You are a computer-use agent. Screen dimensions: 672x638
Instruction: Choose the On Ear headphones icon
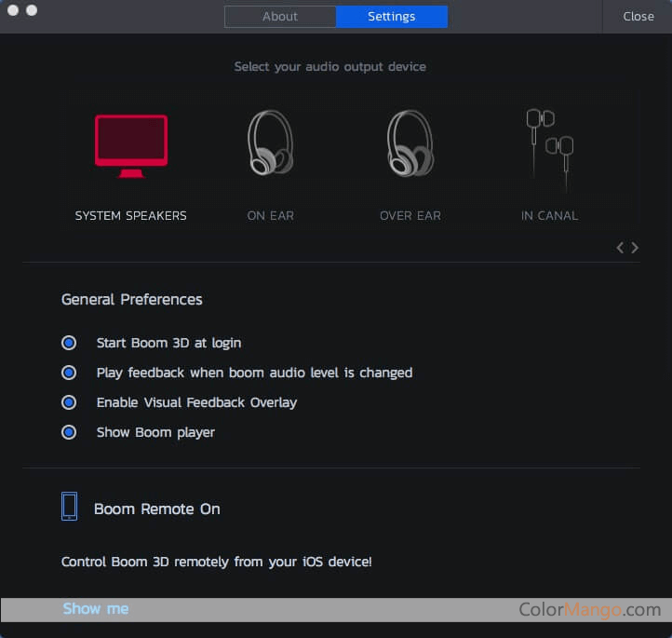(x=270, y=143)
